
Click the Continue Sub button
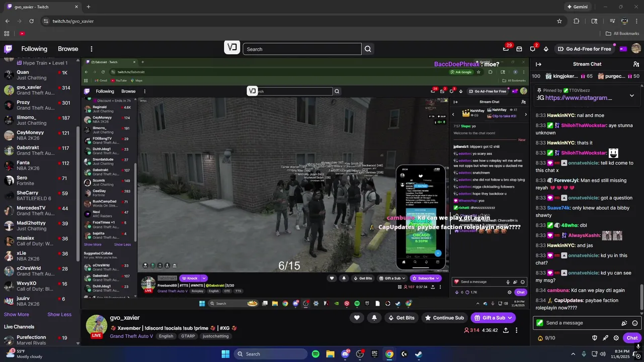pos(444,318)
